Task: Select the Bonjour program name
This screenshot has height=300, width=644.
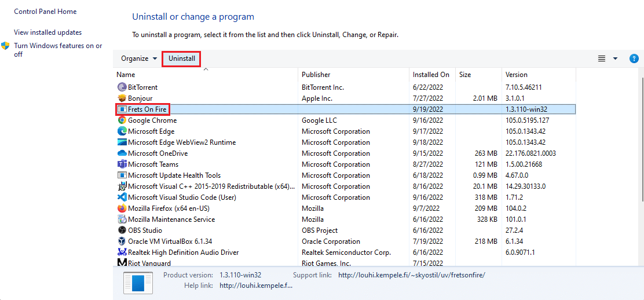Action: tap(140, 98)
